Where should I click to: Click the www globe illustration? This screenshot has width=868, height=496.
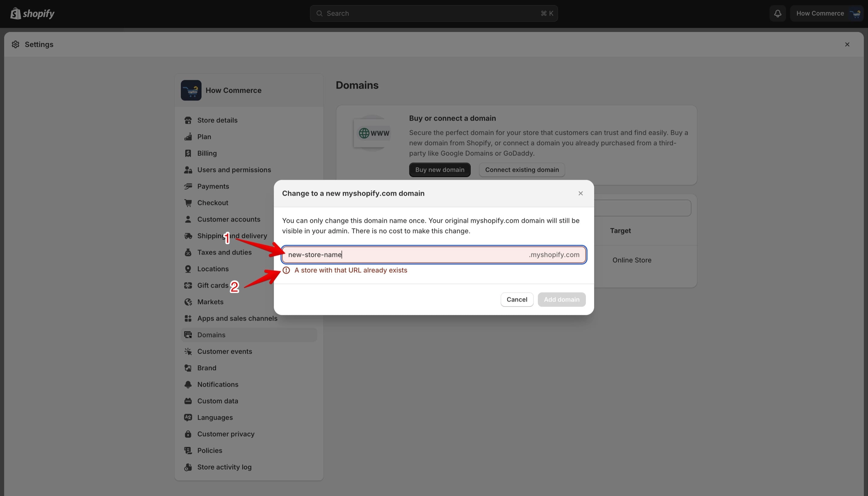coord(372,133)
